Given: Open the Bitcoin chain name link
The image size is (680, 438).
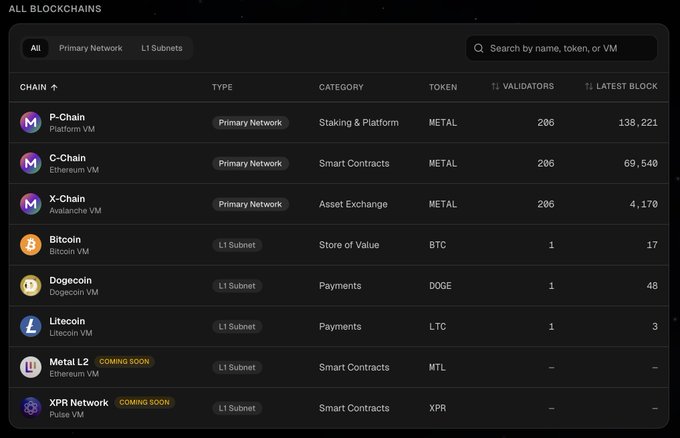Looking at the screenshot, I should pos(65,239).
